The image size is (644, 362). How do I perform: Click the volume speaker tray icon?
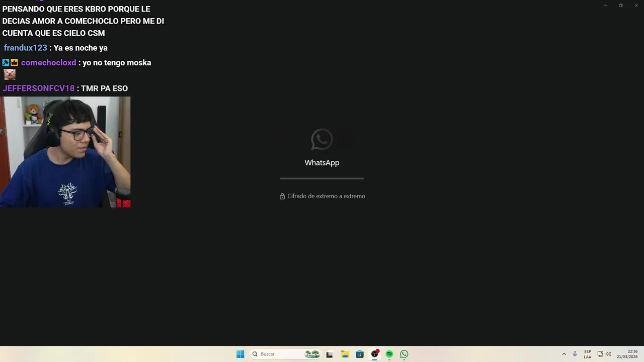608,354
